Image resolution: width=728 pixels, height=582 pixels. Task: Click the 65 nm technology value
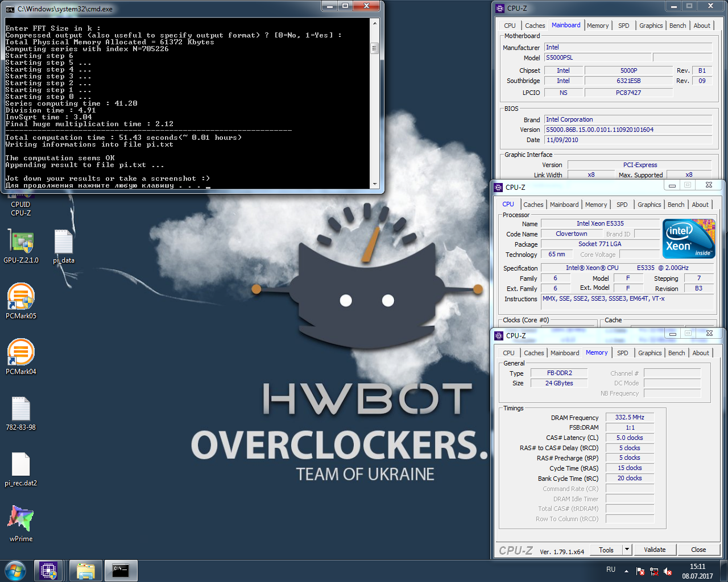click(x=557, y=254)
